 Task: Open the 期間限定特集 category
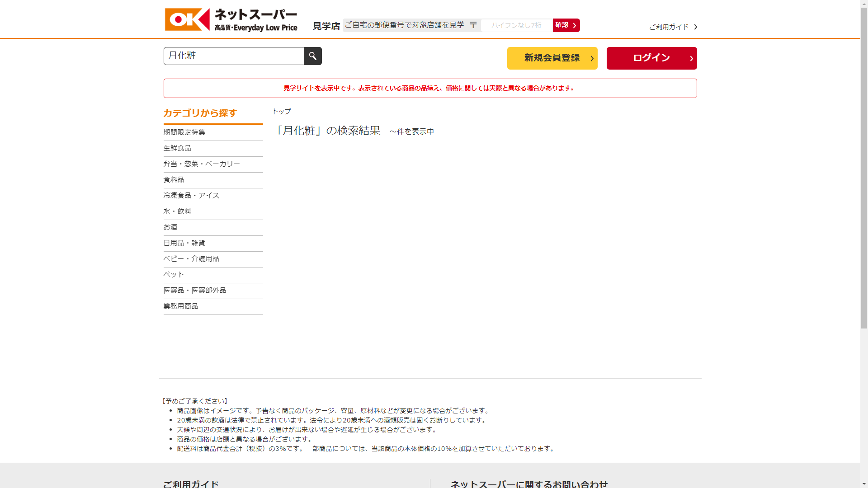[184, 132]
